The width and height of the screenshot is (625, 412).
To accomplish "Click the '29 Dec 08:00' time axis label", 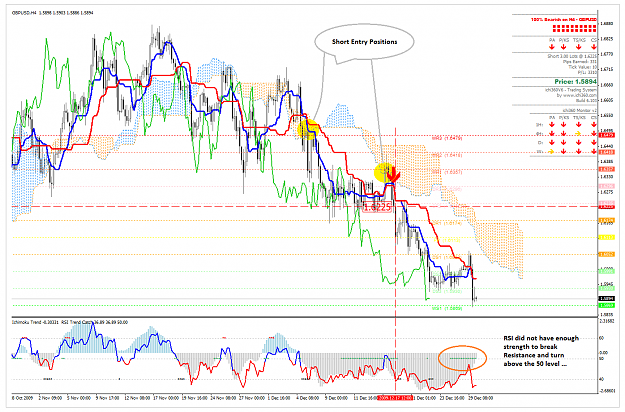I will coord(481,398).
